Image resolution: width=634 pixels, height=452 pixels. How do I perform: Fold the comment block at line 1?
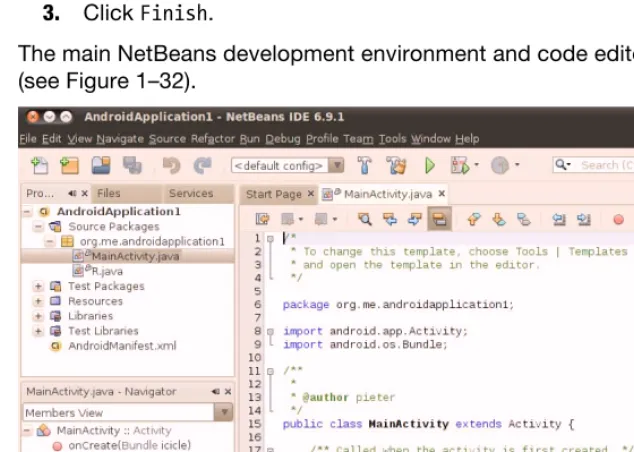click(271, 239)
